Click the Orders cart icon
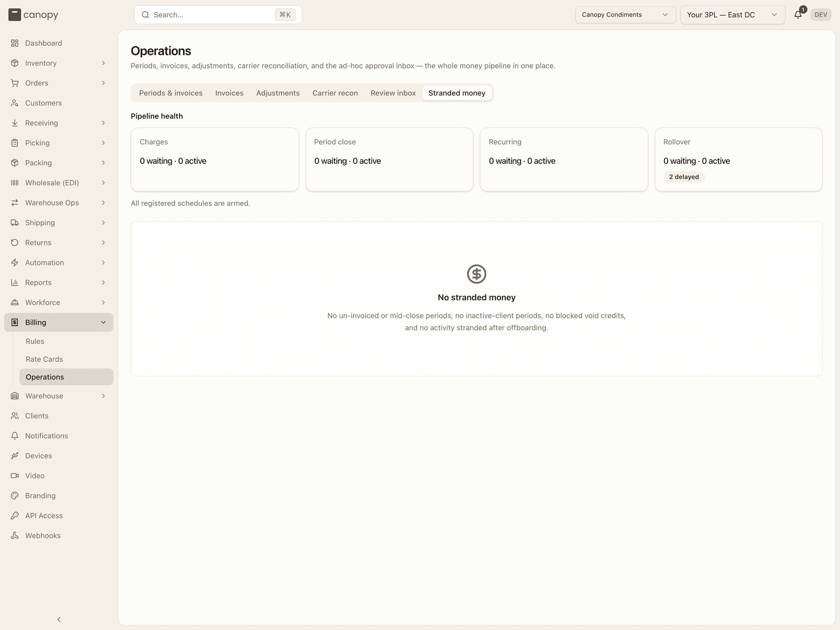 [15, 83]
